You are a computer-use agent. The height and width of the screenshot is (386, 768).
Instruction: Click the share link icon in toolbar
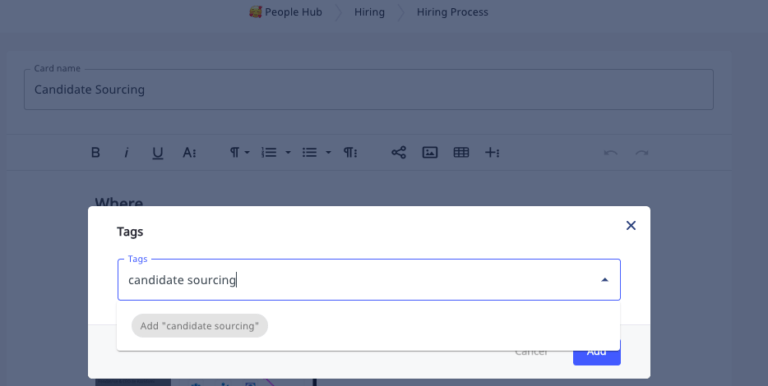pos(399,152)
